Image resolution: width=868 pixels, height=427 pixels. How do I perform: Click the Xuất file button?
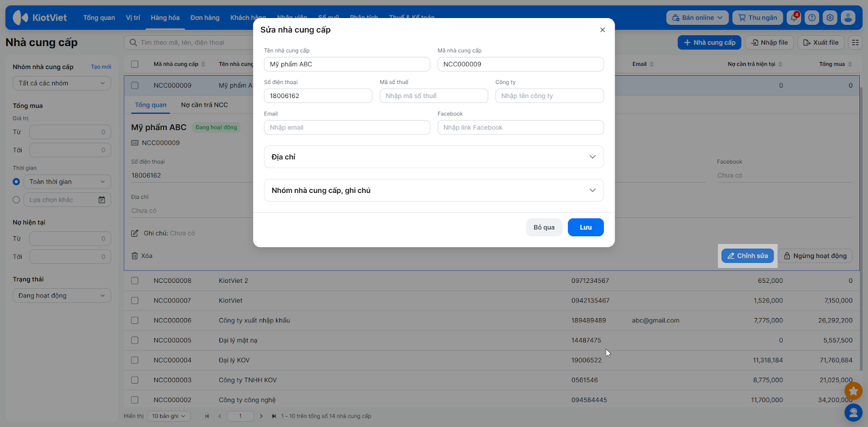pyautogui.click(x=821, y=42)
